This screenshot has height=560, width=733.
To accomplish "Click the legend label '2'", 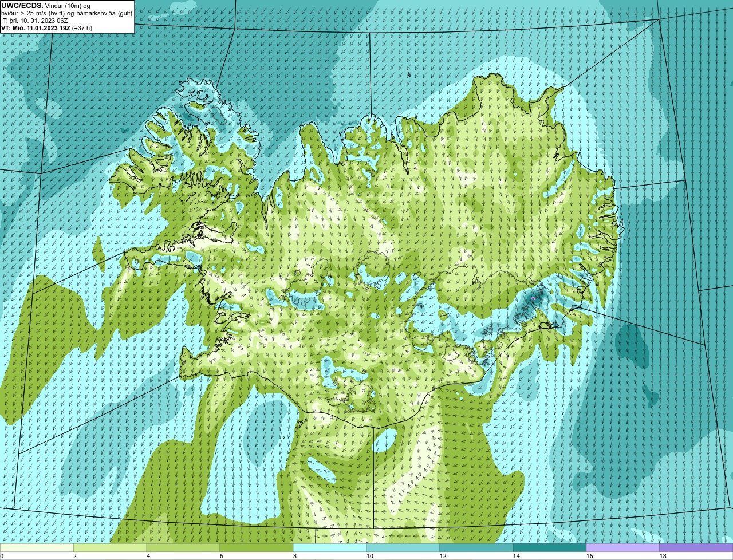I will click(75, 556).
